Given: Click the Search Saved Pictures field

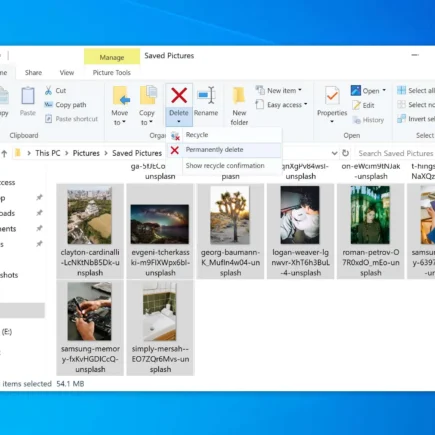Looking at the screenshot, I should [x=395, y=153].
